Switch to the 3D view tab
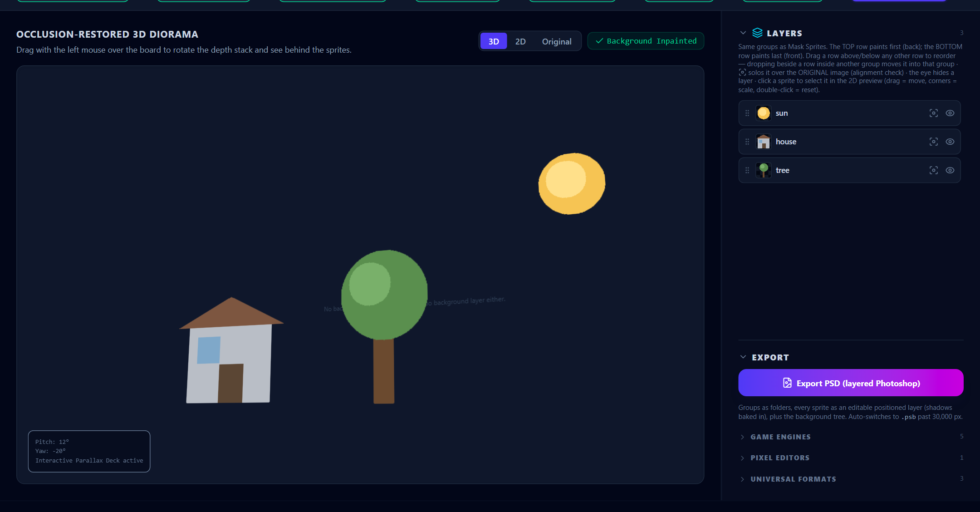The height and width of the screenshot is (512, 980). click(x=494, y=41)
